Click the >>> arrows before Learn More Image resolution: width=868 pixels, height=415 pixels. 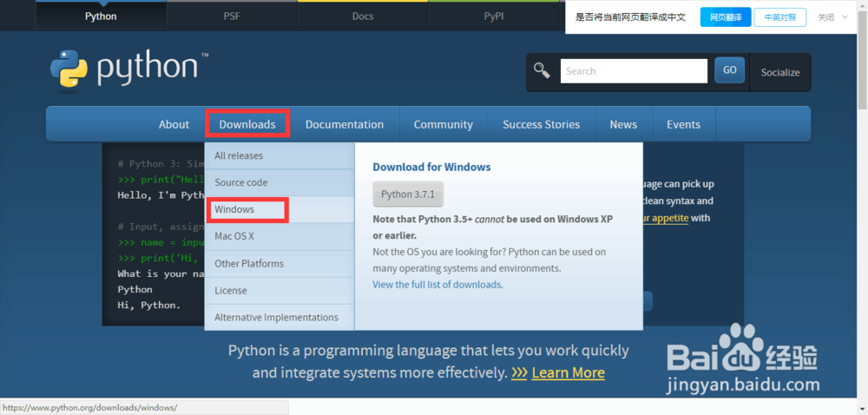[x=519, y=372]
